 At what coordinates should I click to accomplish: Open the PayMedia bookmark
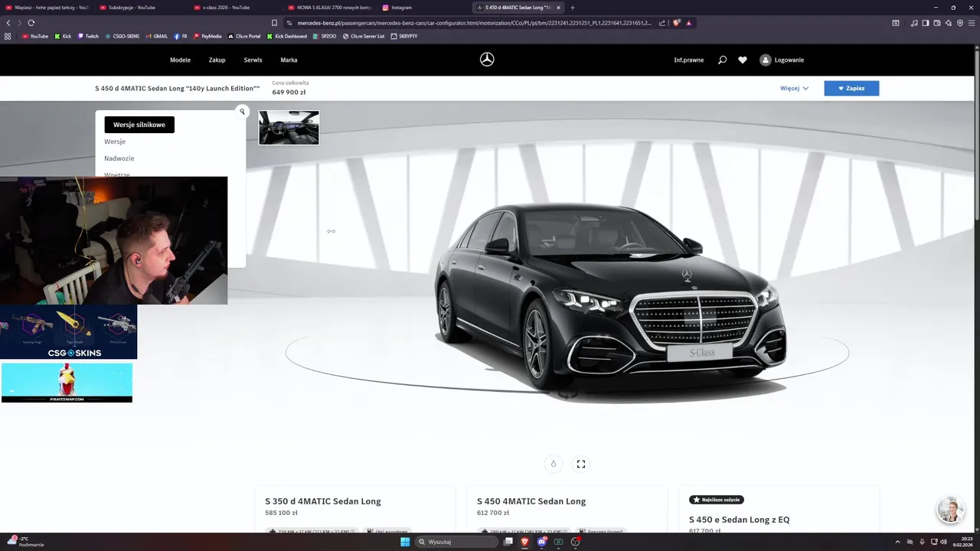pyautogui.click(x=207, y=36)
